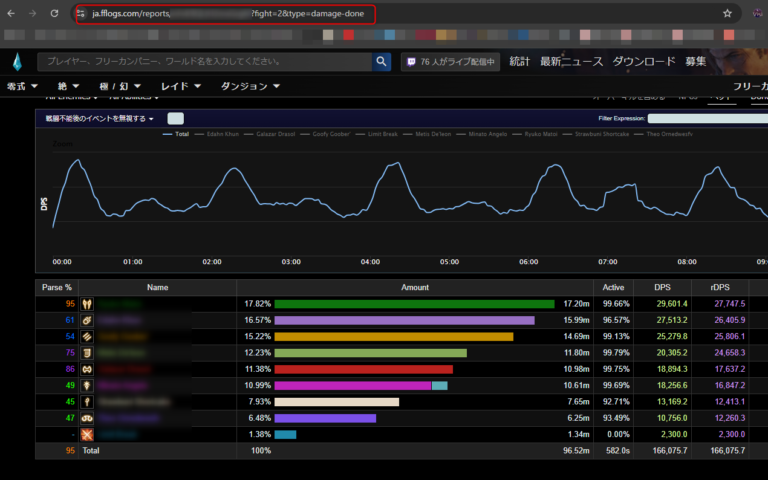Expand the レイド menu
Viewport: 768px width, 480px height.
tap(181, 86)
